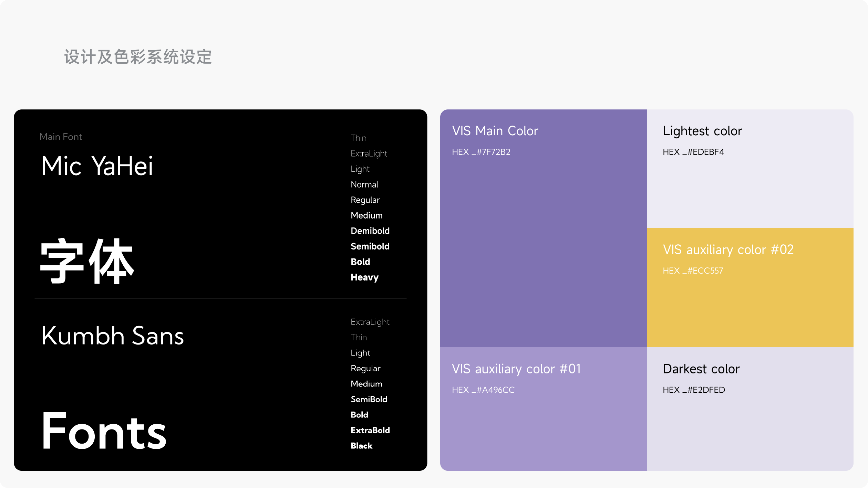Click the Mic YaHei font name
The width and height of the screenshot is (868, 488).
point(97,166)
